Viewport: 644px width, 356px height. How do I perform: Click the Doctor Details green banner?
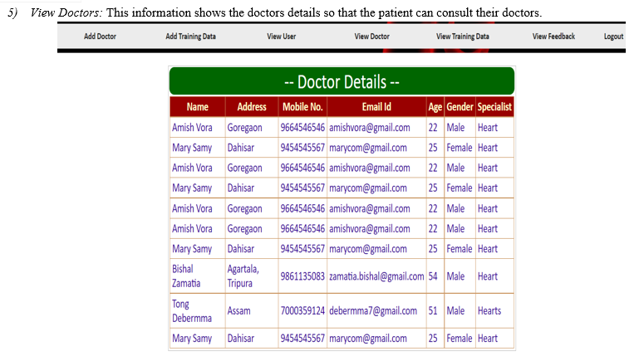pyautogui.click(x=342, y=81)
